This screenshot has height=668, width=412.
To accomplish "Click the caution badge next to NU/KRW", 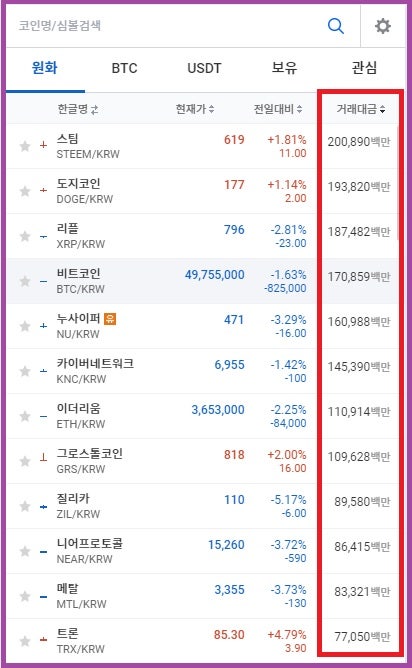I will tap(110, 319).
